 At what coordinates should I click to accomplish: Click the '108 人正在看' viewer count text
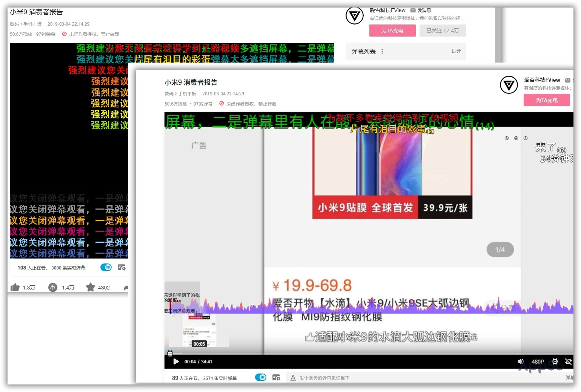31,268
